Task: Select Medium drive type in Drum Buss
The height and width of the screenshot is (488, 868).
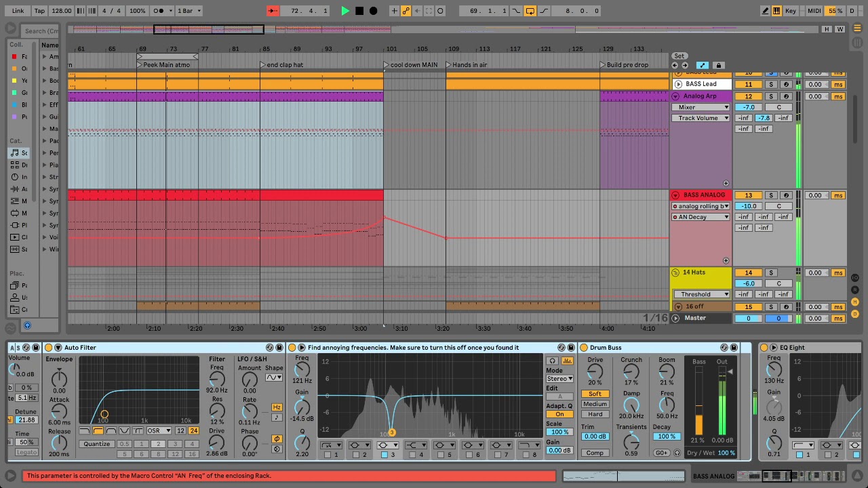Action: (595, 404)
